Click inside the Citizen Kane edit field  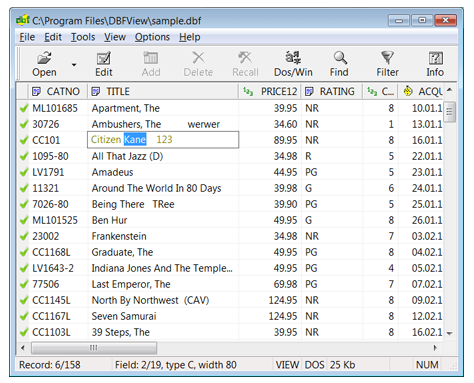(x=163, y=140)
